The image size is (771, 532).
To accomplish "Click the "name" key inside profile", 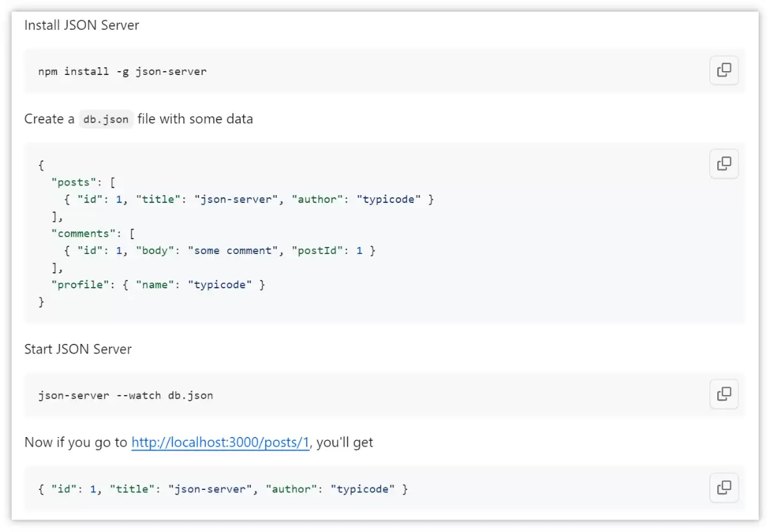I will 155,285.
